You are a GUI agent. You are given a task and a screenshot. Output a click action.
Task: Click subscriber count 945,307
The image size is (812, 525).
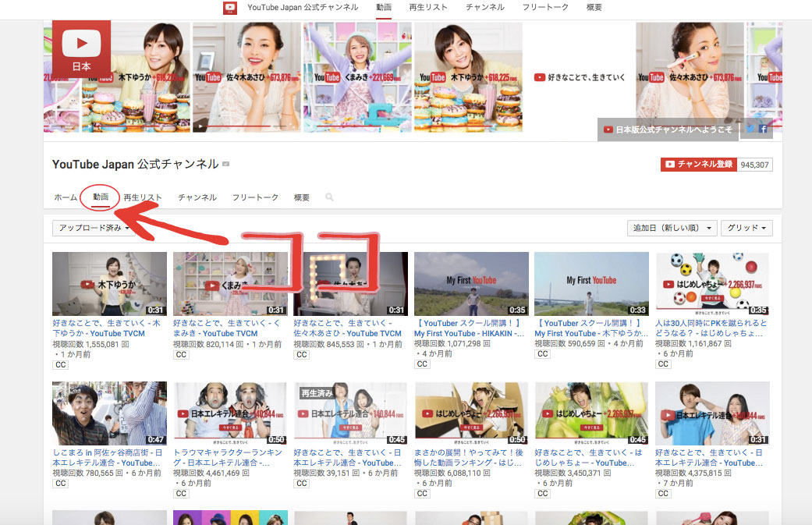[x=754, y=165]
